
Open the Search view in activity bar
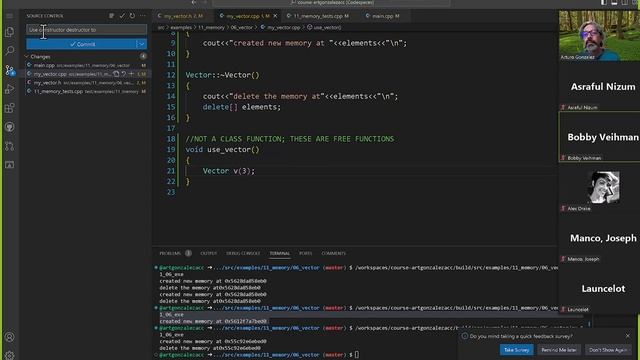click(9, 51)
